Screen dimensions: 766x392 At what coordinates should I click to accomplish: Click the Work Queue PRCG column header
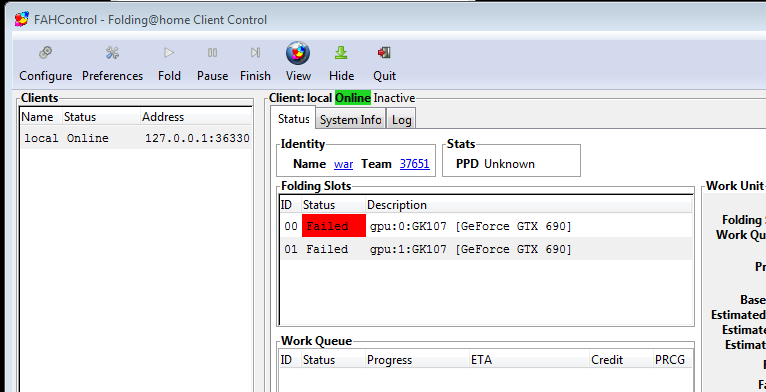[x=672, y=360]
